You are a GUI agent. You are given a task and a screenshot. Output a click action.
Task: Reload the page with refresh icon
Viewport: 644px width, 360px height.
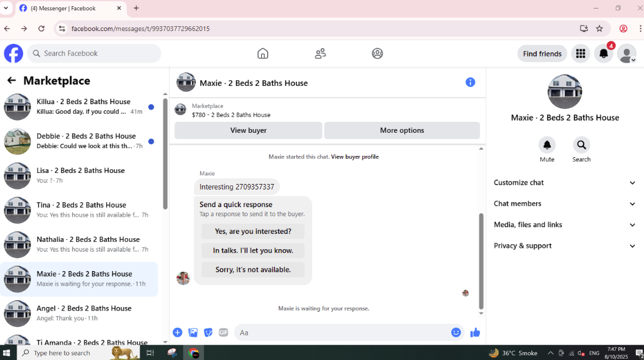[41, 28]
